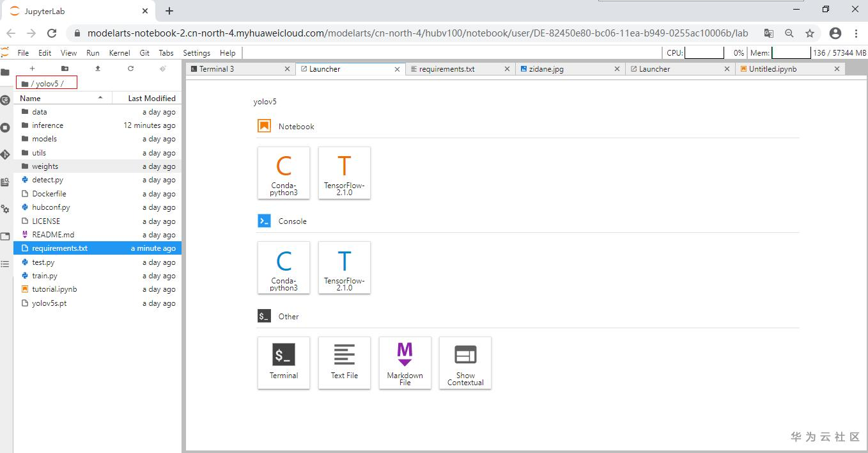Select the detect.py file
This screenshot has height=453, width=868.
coord(98,180)
